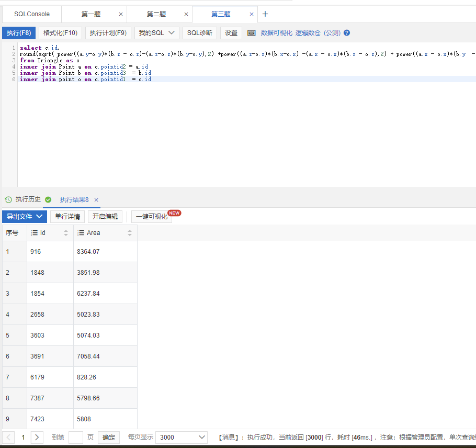The width and height of the screenshot is (476, 448).
Task: Select Area value 5074.03
Action: click(x=105, y=335)
